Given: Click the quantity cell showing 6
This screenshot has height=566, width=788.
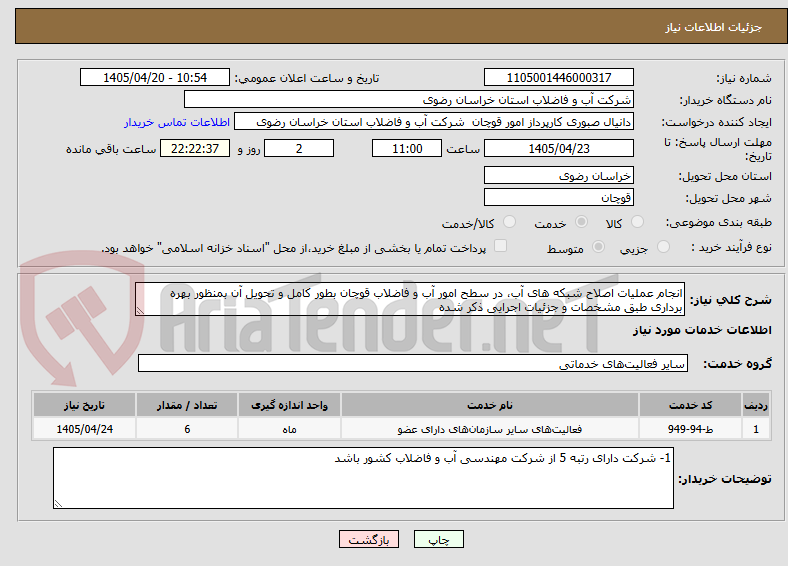Looking at the screenshot, I should pyautogui.click(x=187, y=429).
